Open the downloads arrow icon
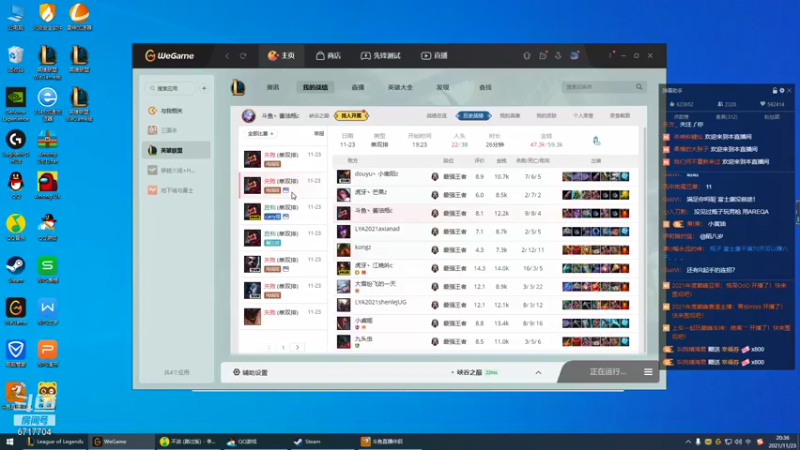Screen dimensions: 800x450 pyautogui.click(x=558, y=56)
